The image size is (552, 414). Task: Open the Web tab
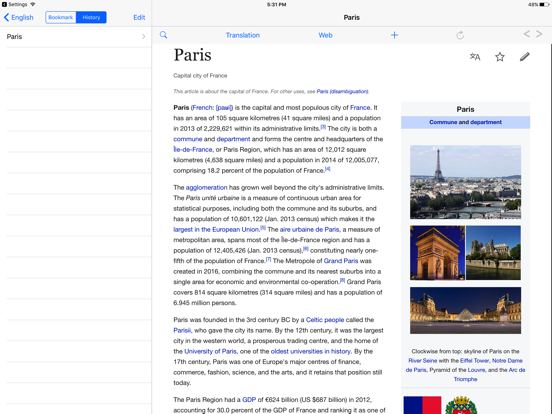click(x=325, y=35)
